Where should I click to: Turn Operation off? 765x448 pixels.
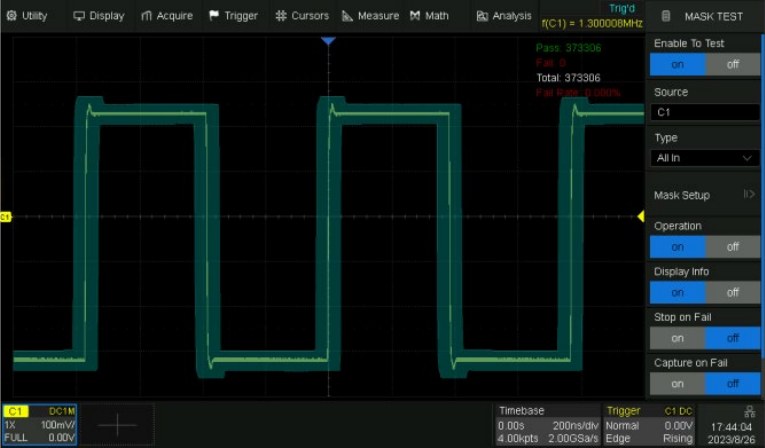point(732,247)
